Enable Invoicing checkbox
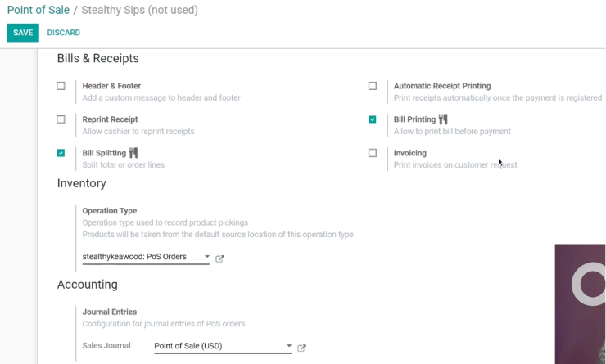606x364 pixels. [x=372, y=153]
